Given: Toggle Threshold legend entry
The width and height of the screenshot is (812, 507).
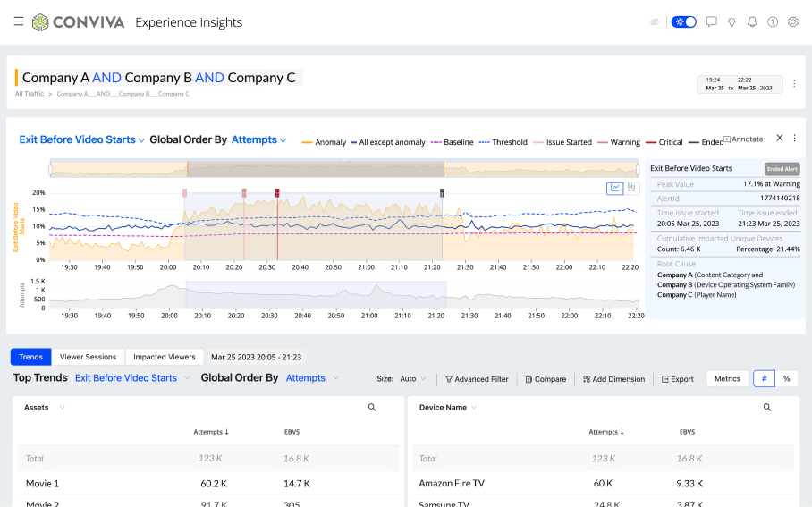Looking at the screenshot, I should pos(503,142).
